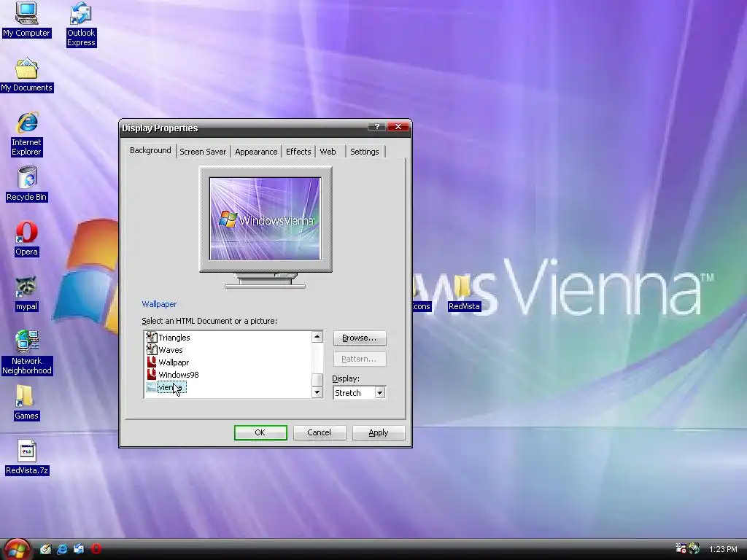Switch to the Background tab
The height and width of the screenshot is (560, 747).
click(150, 150)
